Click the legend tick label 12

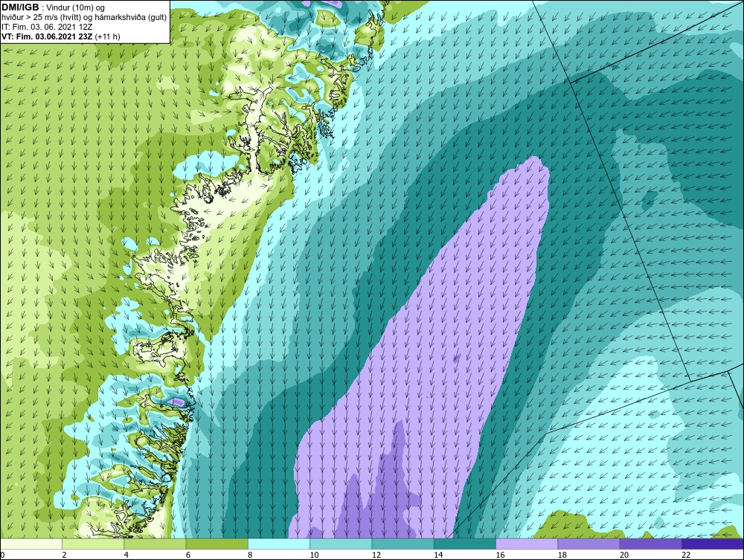coord(376,555)
